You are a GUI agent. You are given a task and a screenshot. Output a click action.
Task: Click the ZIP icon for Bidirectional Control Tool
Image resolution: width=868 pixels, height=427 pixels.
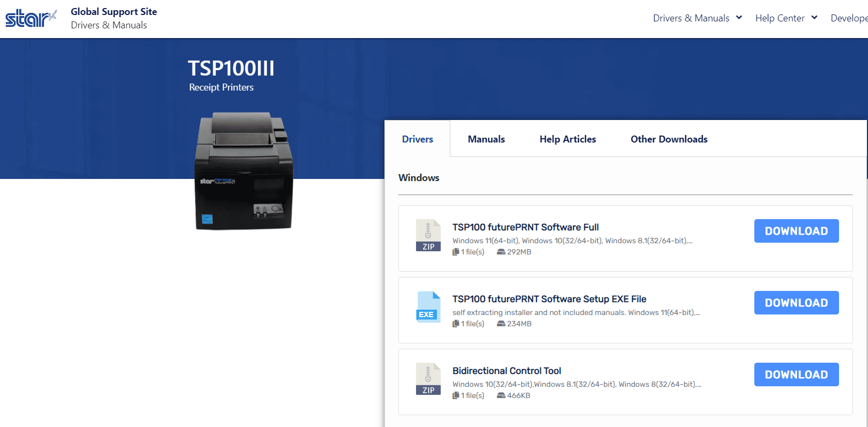428,379
